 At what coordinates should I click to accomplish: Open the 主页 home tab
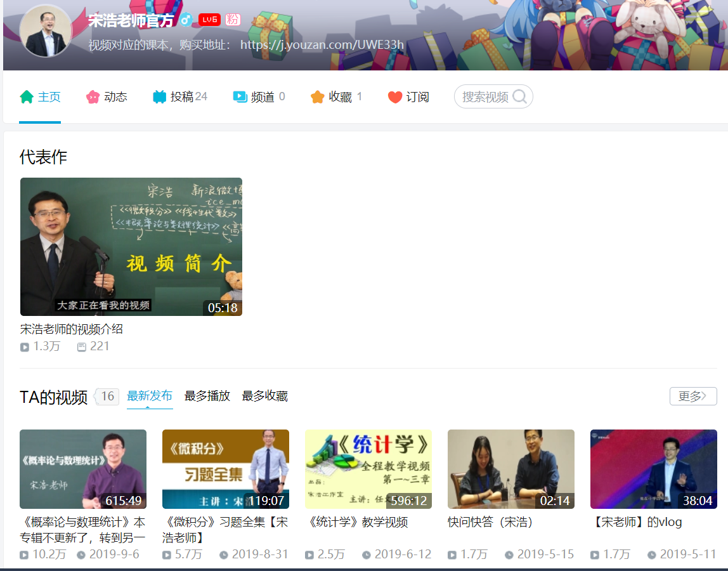(40, 96)
